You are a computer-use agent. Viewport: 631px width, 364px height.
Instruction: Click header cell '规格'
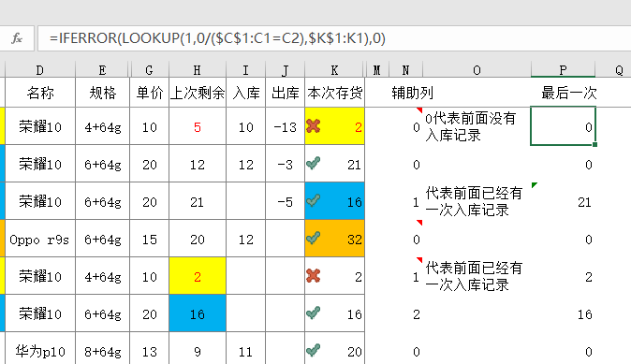(102, 93)
